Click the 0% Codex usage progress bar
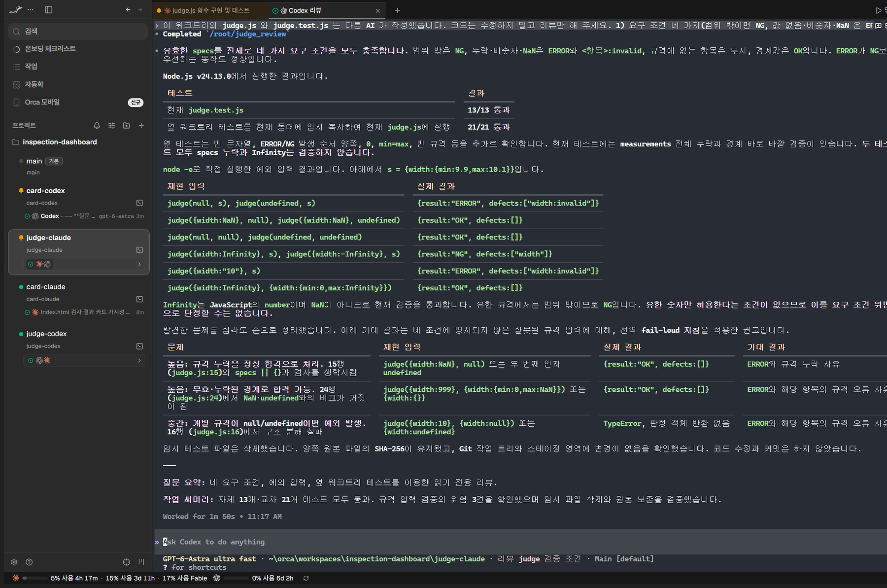Screen dimensions: 887x588 (236, 578)
